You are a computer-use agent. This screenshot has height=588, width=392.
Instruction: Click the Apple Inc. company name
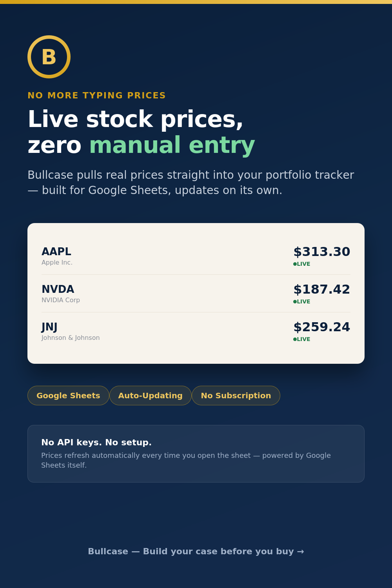(x=57, y=263)
